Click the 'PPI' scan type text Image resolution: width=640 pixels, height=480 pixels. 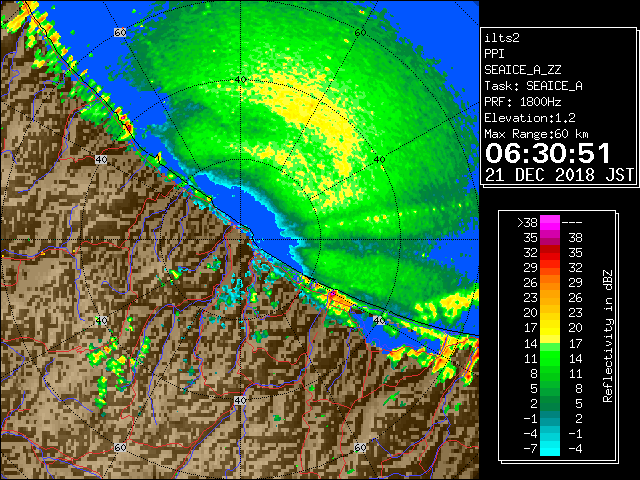pos(494,54)
